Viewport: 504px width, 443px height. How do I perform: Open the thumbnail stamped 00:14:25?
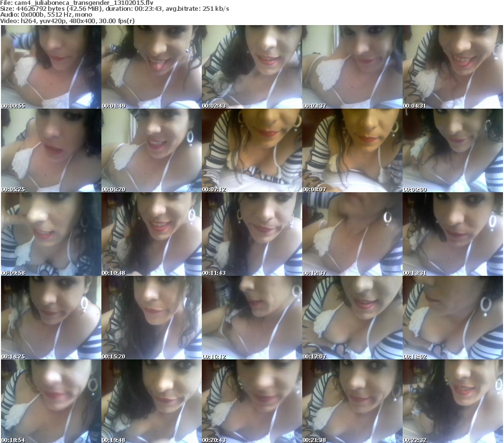click(x=51, y=318)
